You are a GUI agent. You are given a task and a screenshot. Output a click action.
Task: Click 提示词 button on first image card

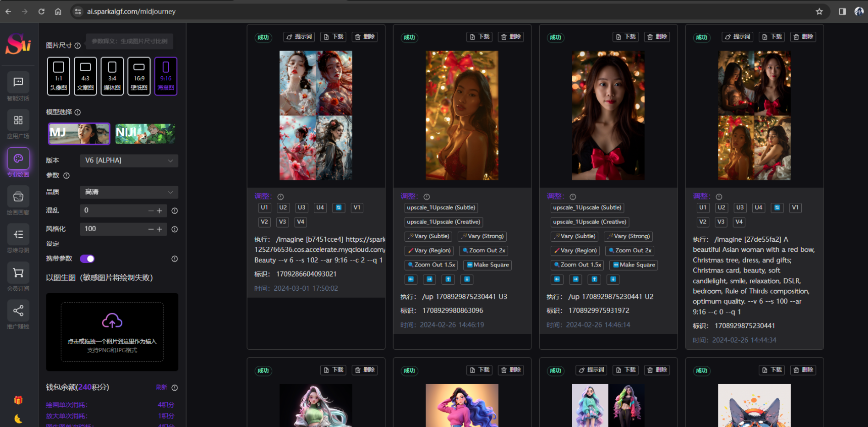(299, 37)
